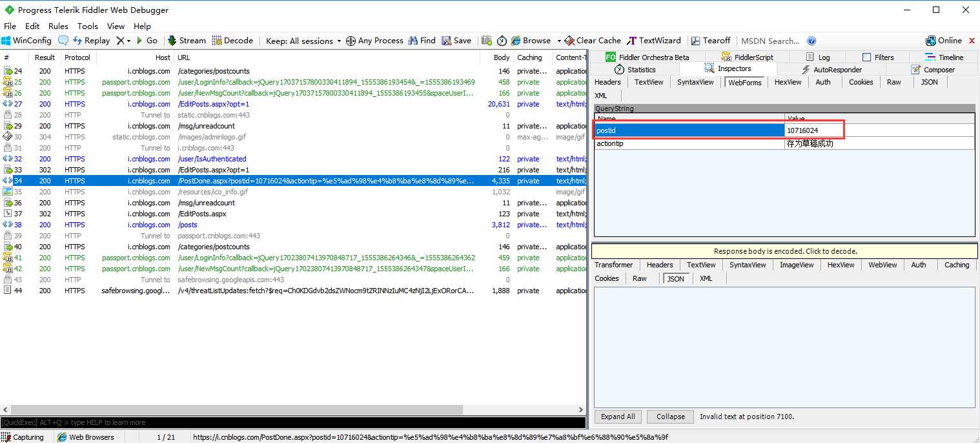The width and height of the screenshot is (980, 443).
Task: Open the Rules menu
Action: (x=58, y=26)
